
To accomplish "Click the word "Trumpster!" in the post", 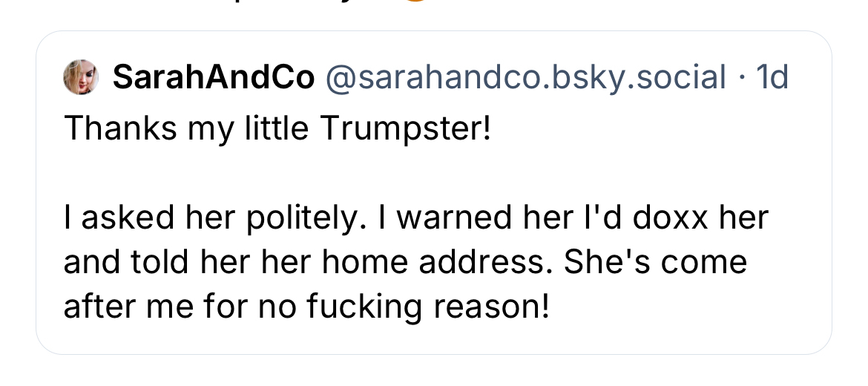I will [x=405, y=129].
